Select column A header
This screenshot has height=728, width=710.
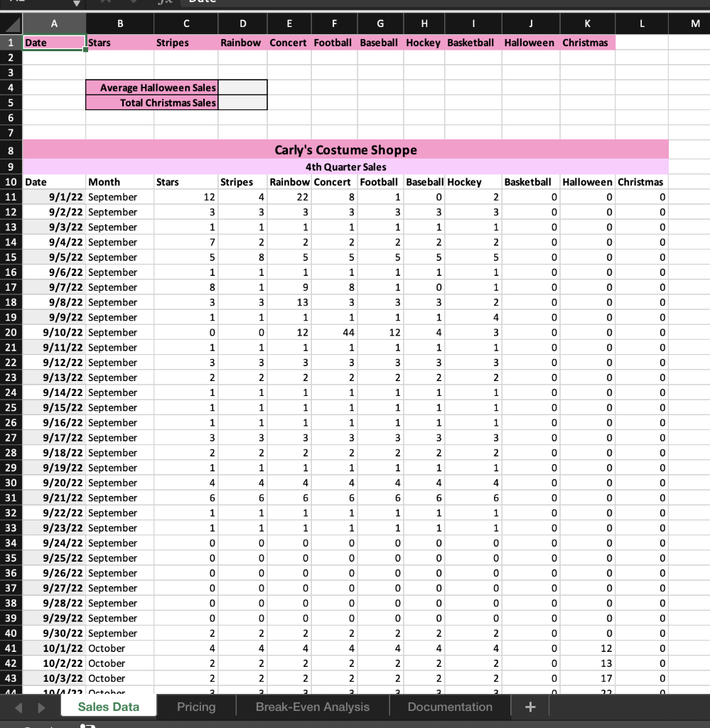coord(54,23)
